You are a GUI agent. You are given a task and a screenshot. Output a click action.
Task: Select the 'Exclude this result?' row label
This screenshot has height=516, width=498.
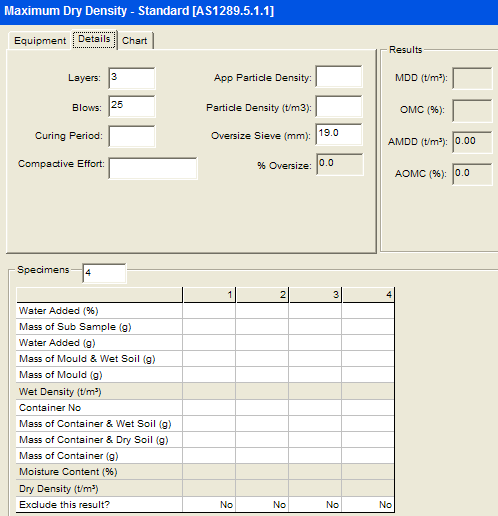64,504
